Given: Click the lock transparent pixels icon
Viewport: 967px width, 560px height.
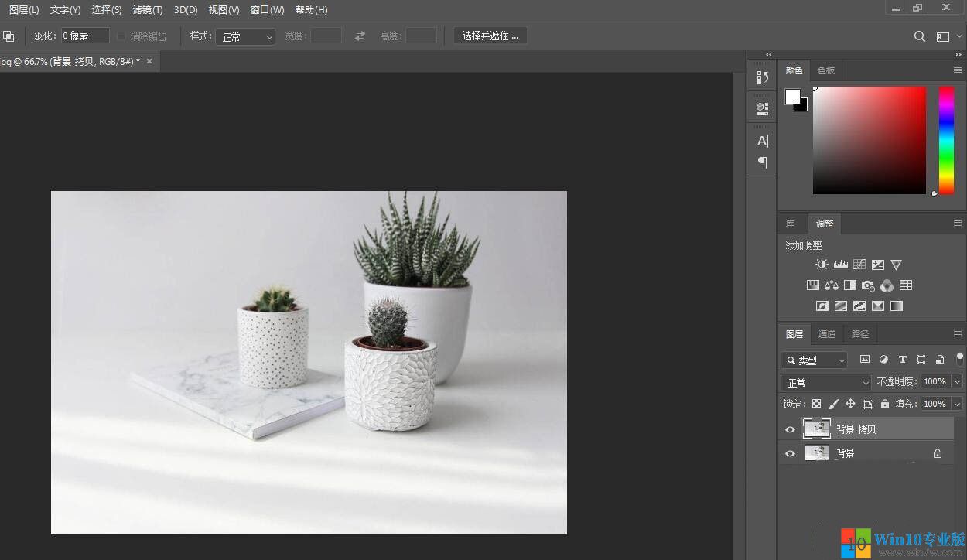Looking at the screenshot, I should tap(816, 403).
